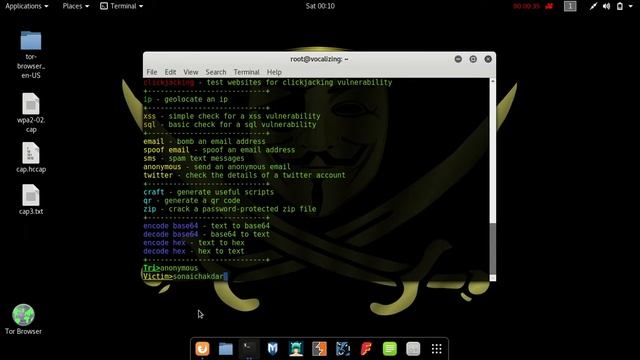The image size is (640, 360).
Task: Click the terminal vertical scrollbar thumb
Action: tap(493, 248)
